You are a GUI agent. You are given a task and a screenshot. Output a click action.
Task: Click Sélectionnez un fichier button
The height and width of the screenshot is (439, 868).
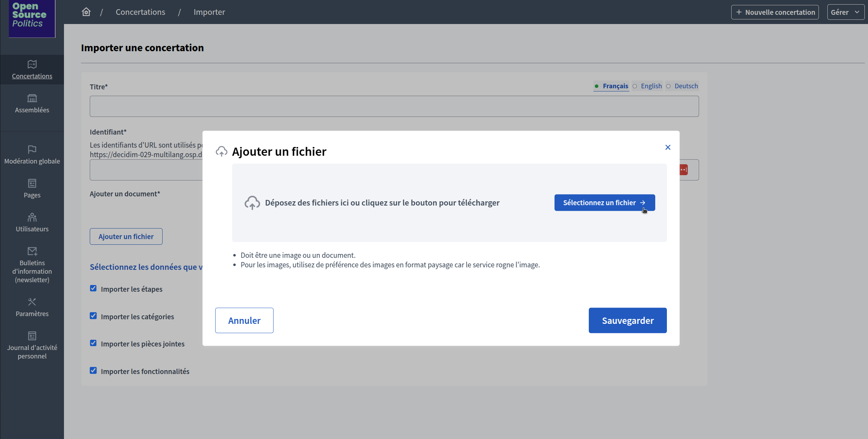click(604, 203)
